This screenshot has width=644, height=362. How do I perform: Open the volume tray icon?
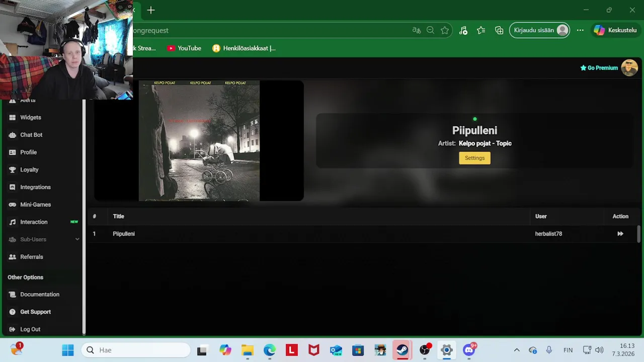coord(599,350)
